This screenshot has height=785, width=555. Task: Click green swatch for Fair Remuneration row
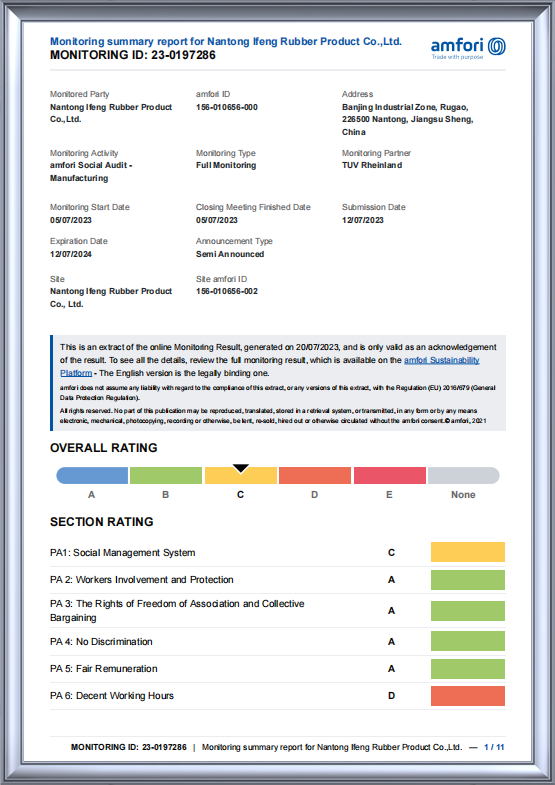click(468, 669)
